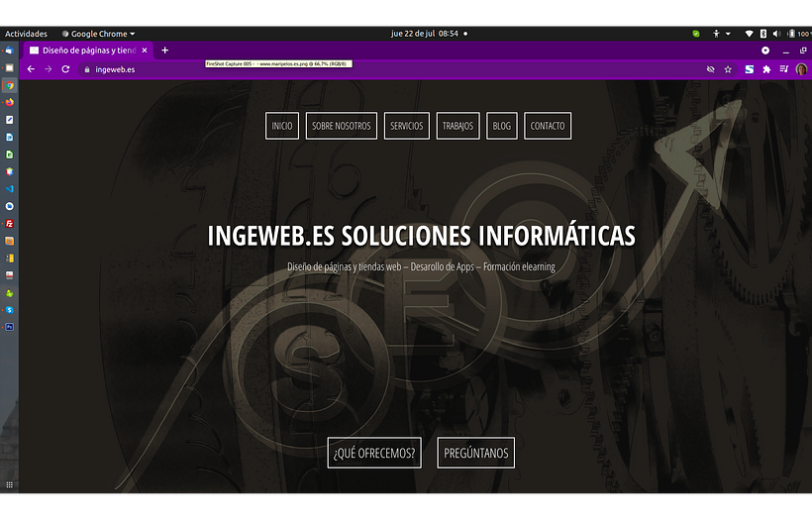This screenshot has height=519, width=812.
Task: Open the CONTACTO page
Action: click(x=548, y=126)
